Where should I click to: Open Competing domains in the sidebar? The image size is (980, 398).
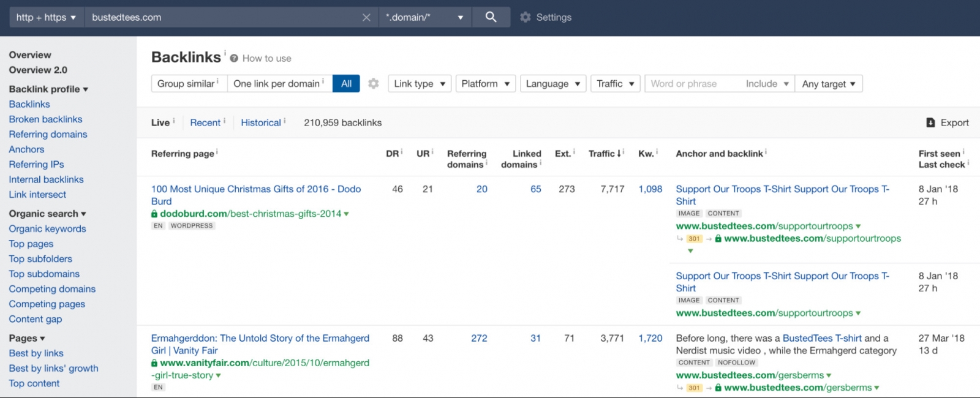(x=52, y=288)
